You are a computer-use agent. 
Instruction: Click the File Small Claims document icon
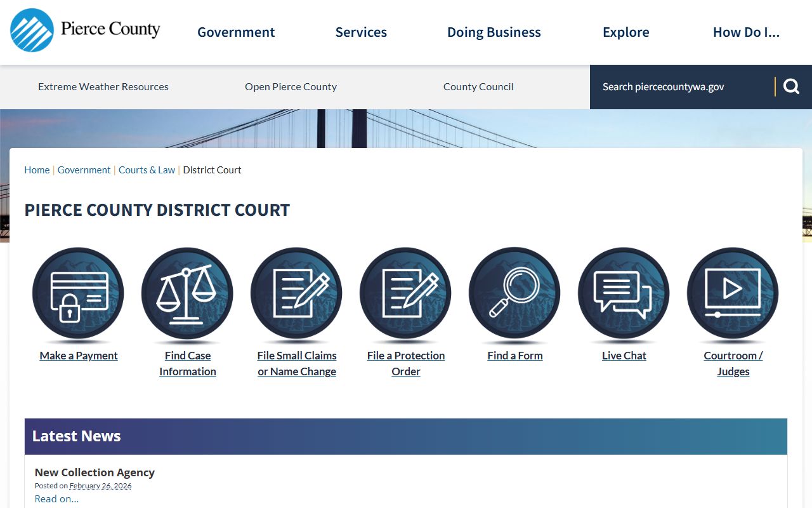tap(297, 295)
